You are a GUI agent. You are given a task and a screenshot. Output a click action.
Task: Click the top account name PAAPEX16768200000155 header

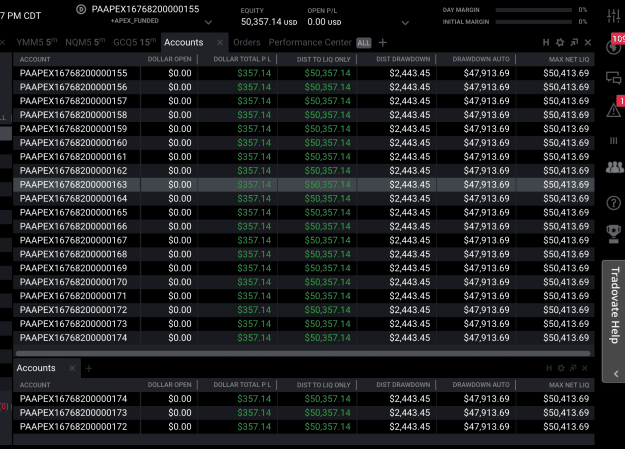click(145, 9)
